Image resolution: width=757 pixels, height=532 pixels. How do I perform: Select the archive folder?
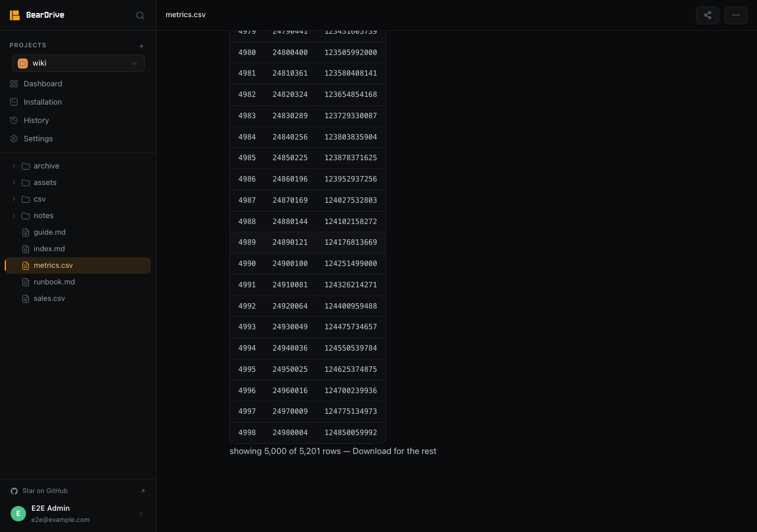(78, 166)
